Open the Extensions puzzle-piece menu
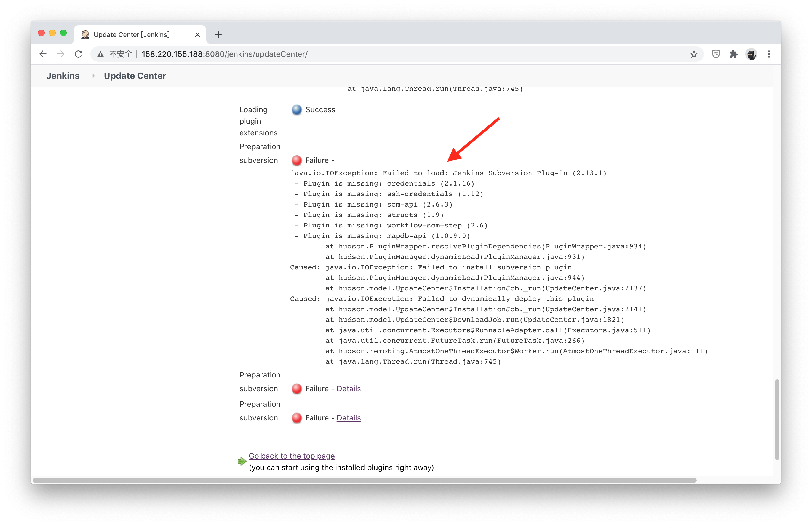Image resolution: width=812 pixels, height=525 pixels. (x=733, y=54)
